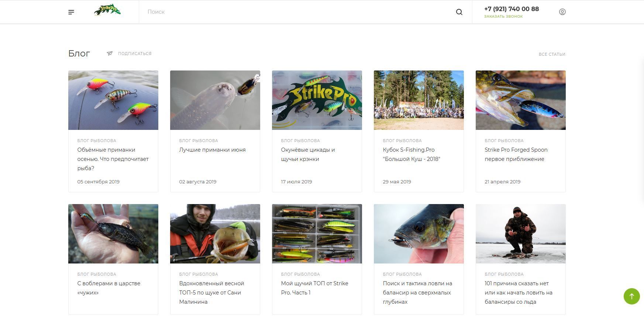Open the article Объёмные приманки осенью
Viewport: 644px width, 324px height.
pyautogui.click(x=113, y=159)
